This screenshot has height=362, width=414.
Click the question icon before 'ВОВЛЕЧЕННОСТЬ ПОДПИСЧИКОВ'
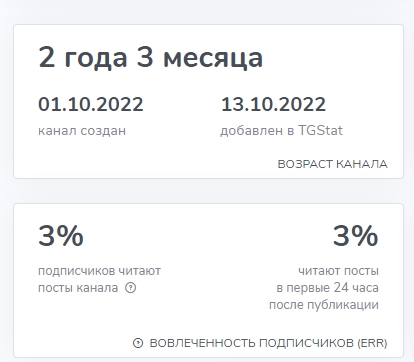click(138, 343)
